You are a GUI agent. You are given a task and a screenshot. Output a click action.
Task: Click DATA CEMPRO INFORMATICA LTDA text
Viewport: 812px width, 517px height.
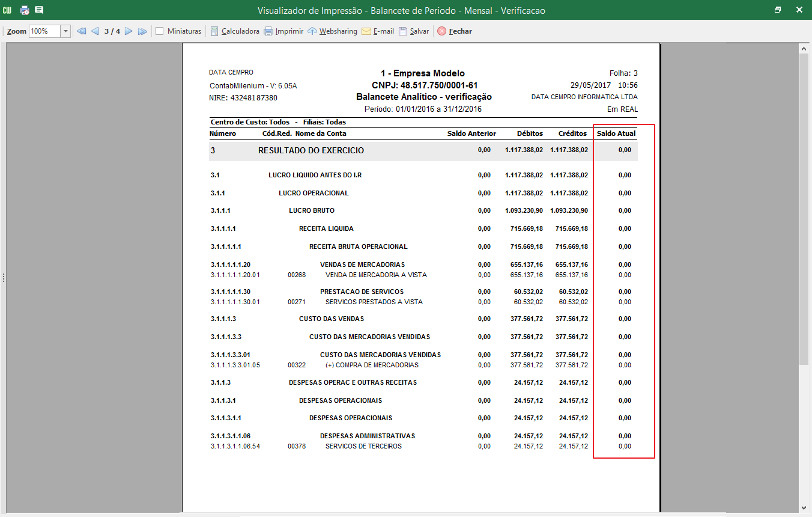584,97
